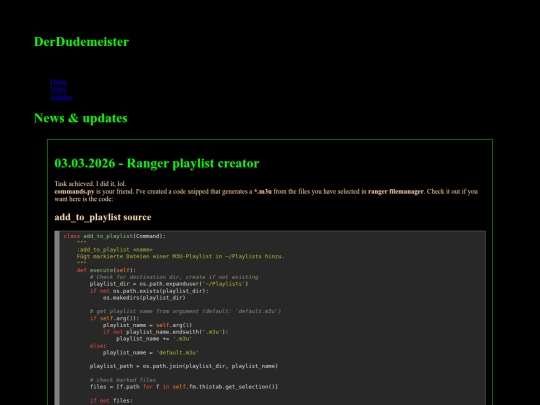Click the "class add_to_playlist(Command):" code line
540x405 pixels.
(x=115, y=236)
